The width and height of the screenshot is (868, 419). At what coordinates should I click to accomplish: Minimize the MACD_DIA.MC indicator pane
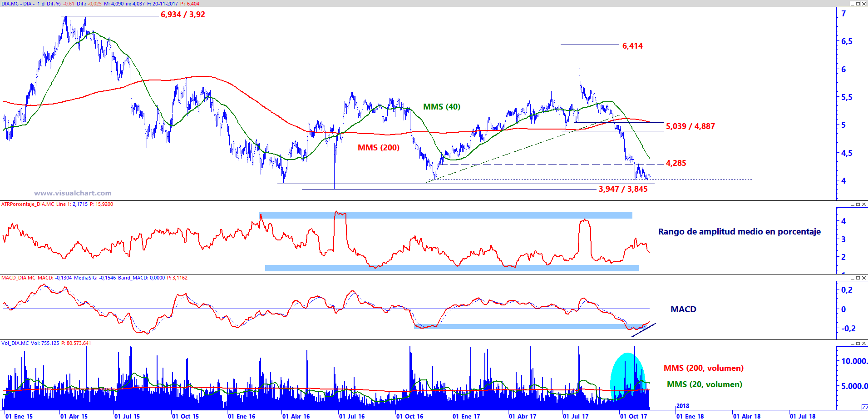click(853, 278)
